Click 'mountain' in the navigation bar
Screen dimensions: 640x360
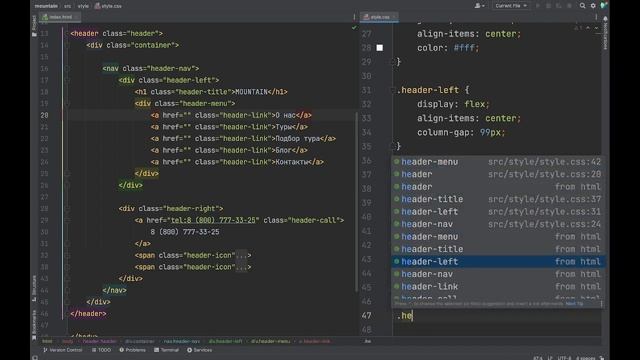click(x=46, y=6)
